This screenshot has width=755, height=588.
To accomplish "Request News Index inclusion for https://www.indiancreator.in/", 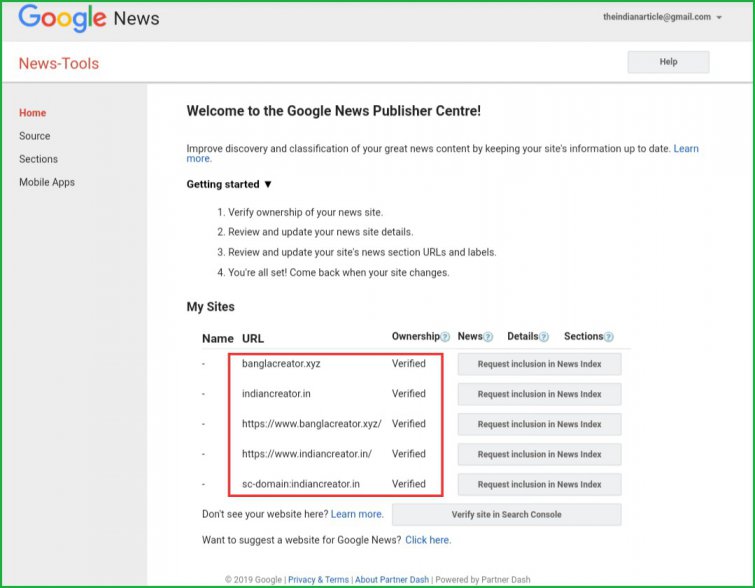I will (x=539, y=454).
